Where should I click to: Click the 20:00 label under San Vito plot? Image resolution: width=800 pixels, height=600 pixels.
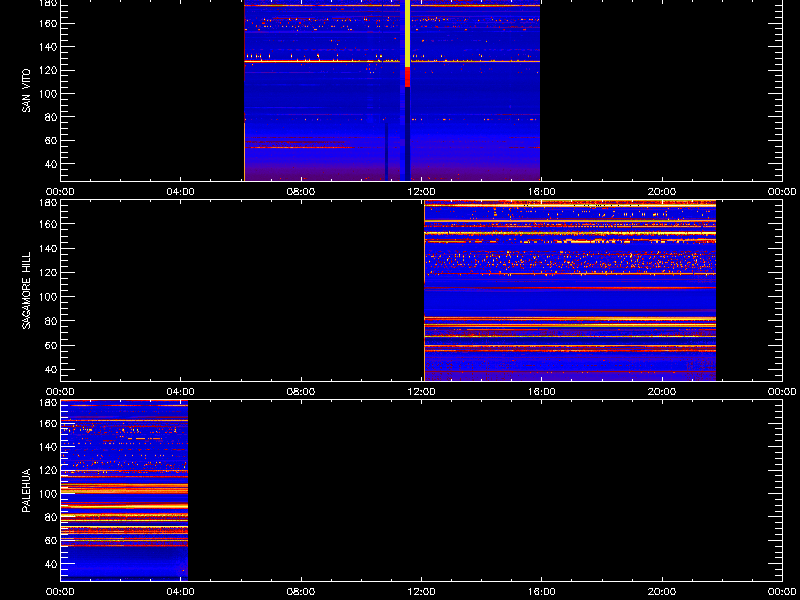[x=662, y=192]
